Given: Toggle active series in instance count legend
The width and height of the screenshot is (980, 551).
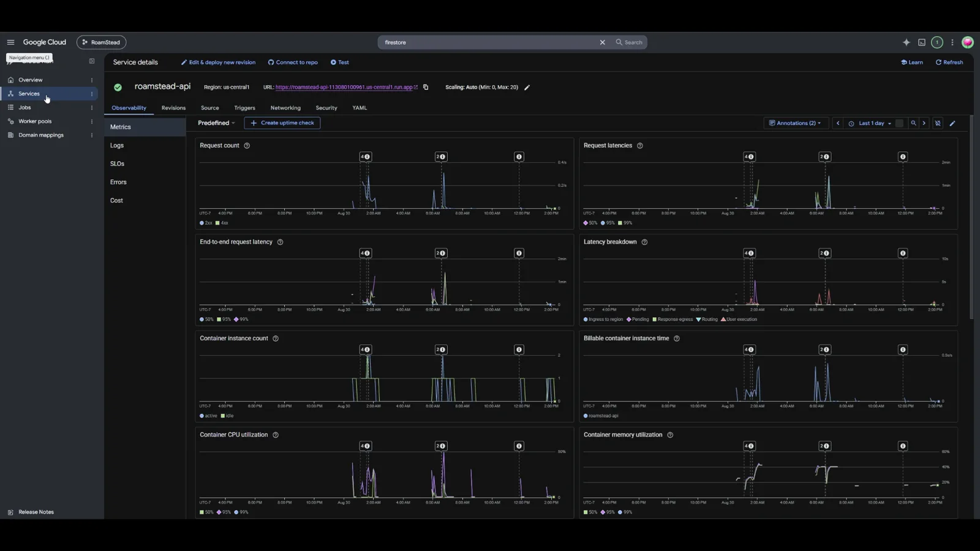Looking at the screenshot, I should pos(208,416).
